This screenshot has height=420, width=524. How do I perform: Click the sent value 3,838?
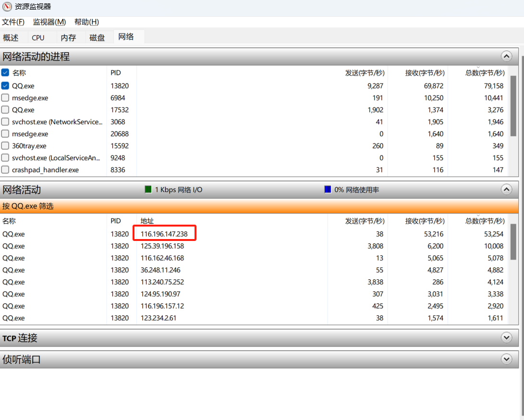[375, 282]
